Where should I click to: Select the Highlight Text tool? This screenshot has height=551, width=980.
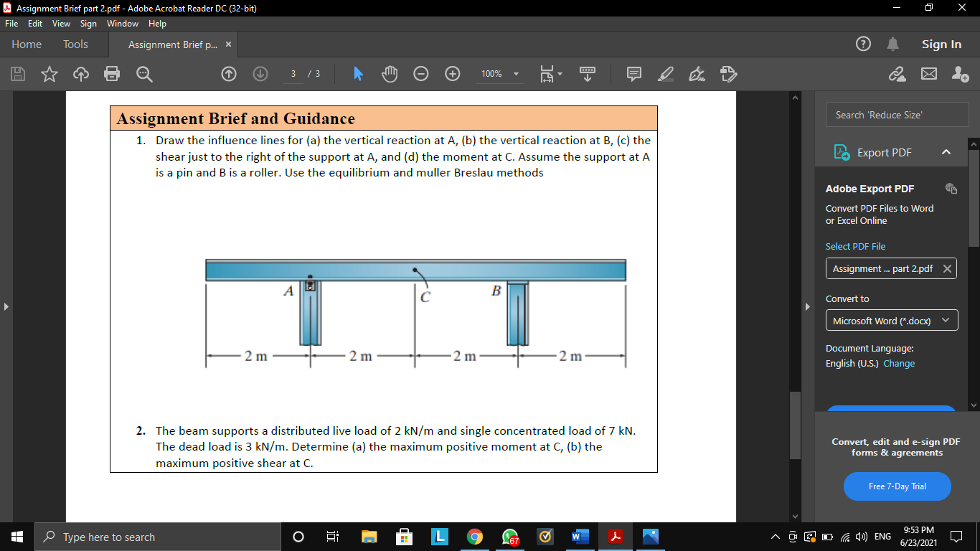(x=665, y=74)
